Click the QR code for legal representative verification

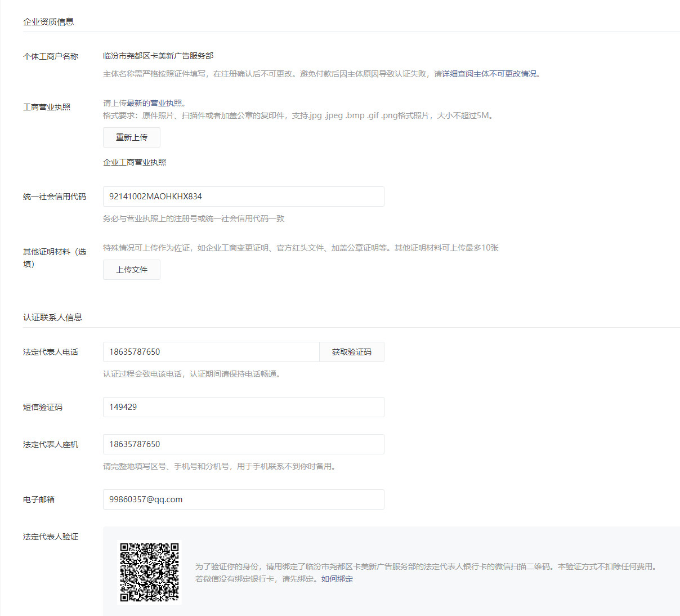point(150,573)
